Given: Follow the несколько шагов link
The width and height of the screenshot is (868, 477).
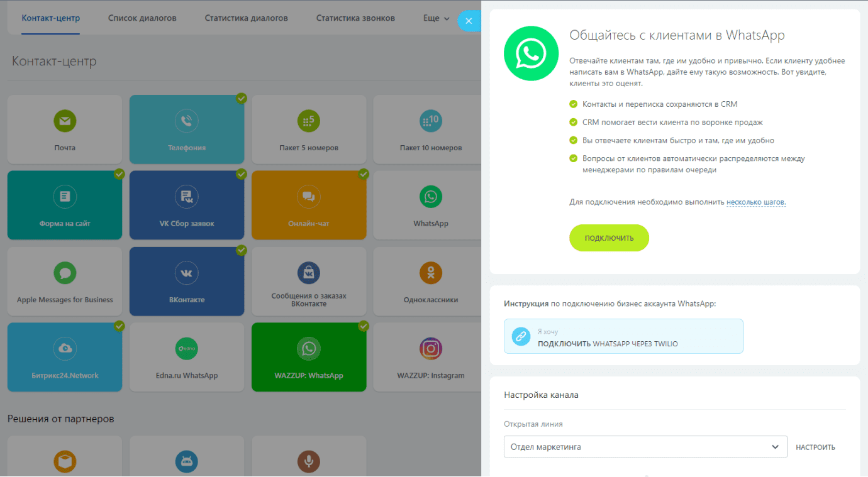Looking at the screenshot, I should coord(756,202).
